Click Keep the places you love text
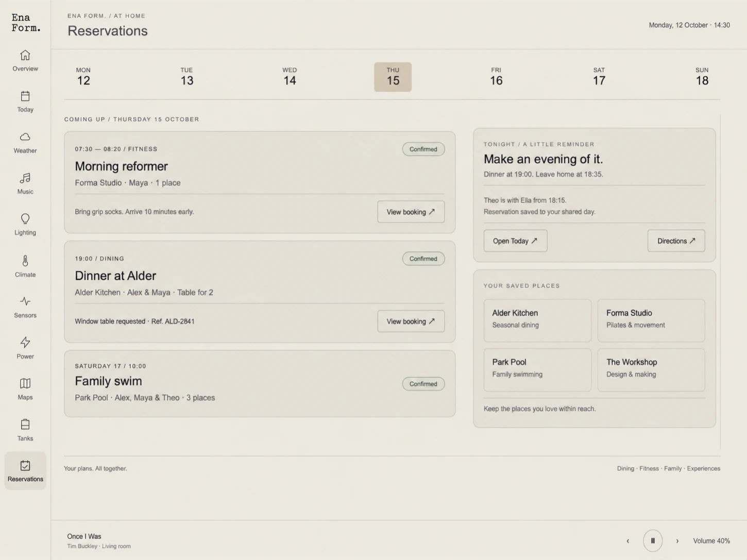Screen dimensions: 747x560 click(x=539, y=409)
